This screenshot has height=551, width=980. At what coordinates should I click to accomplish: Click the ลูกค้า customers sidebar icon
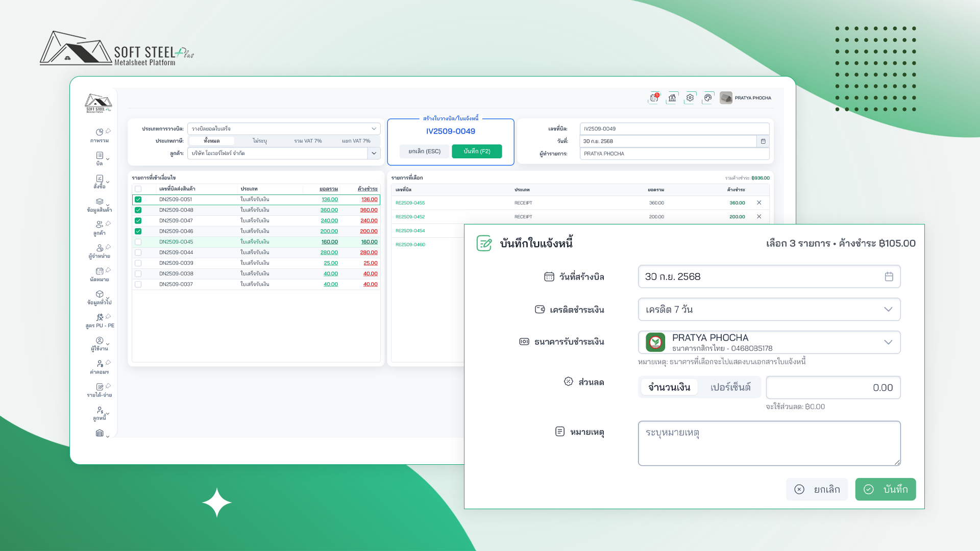[x=100, y=225]
